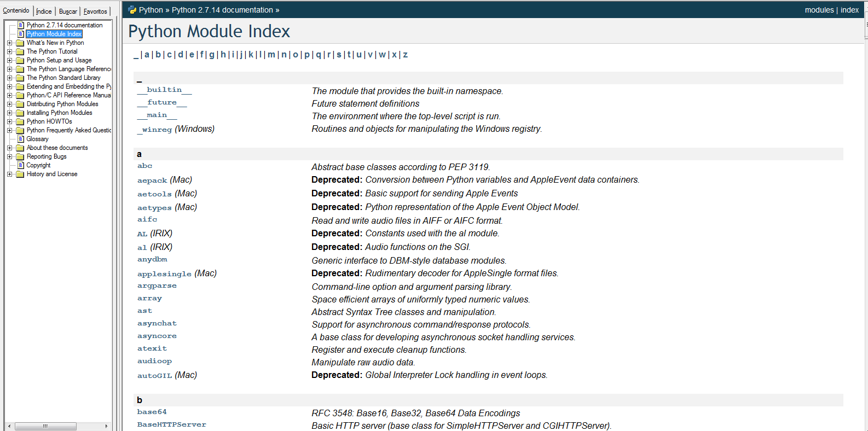868x431 pixels.
Task: Expand the Python Setup and Usage node
Action: coord(9,60)
